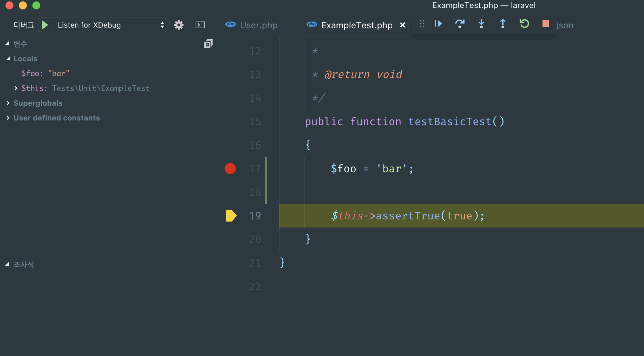Expand User defined constants section
This screenshot has width=644, height=356.
[x=8, y=118]
